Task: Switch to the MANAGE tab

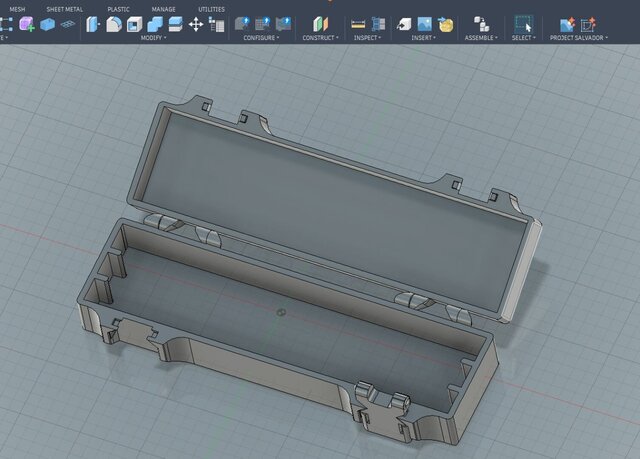Action: click(x=164, y=9)
